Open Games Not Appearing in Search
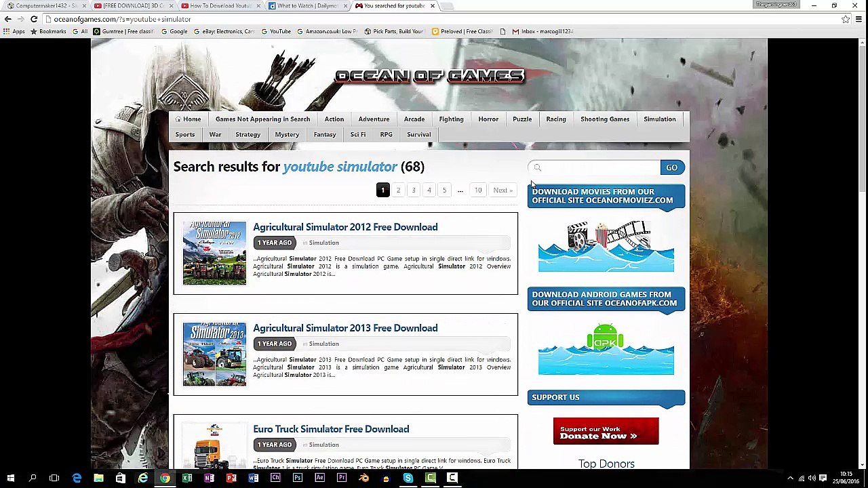The width and height of the screenshot is (868, 488). pos(262,119)
